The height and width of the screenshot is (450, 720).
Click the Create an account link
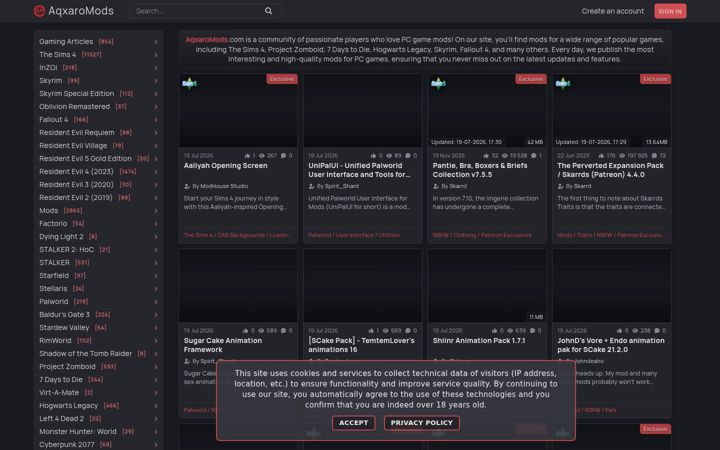(x=613, y=11)
